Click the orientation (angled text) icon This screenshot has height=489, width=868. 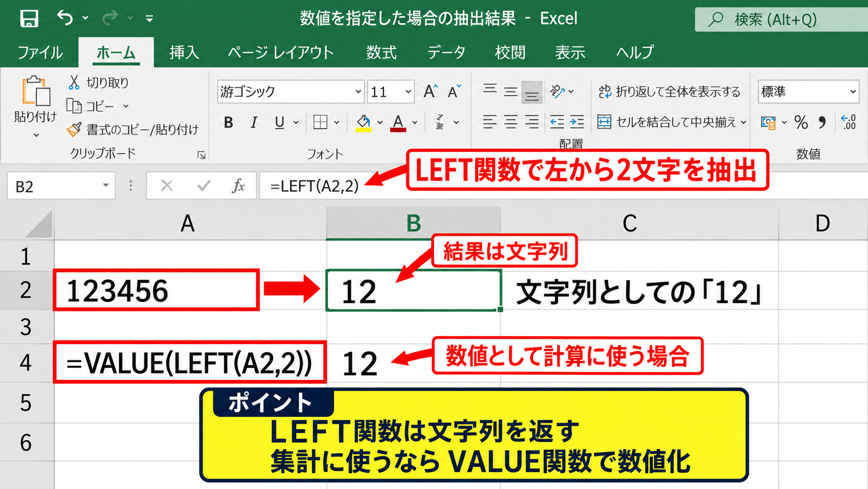pos(558,91)
